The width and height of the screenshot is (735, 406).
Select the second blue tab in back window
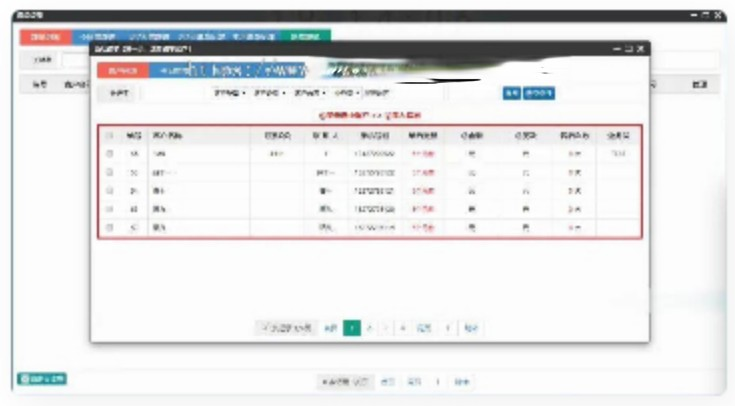point(149,37)
